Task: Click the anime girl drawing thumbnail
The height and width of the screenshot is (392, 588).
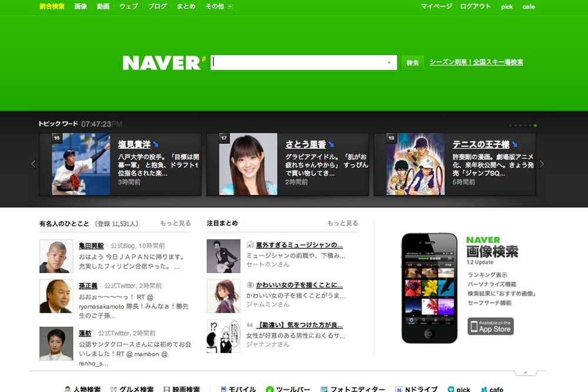Action: tap(223, 296)
